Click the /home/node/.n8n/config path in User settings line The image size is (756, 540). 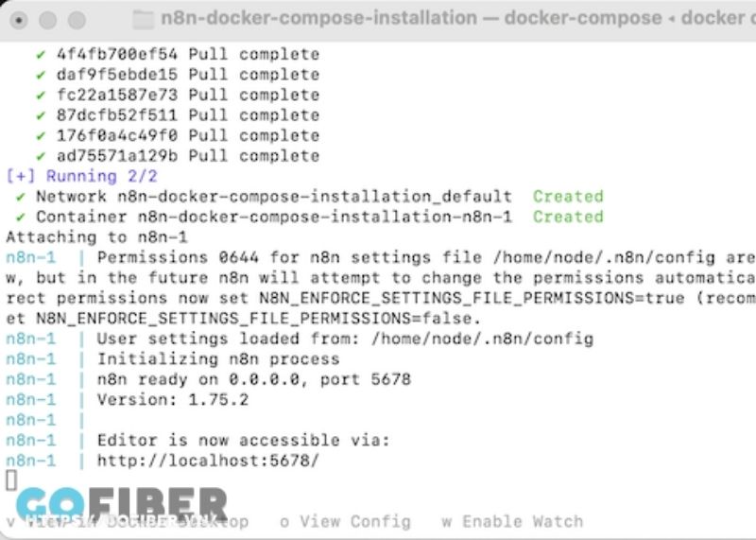pos(482,339)
